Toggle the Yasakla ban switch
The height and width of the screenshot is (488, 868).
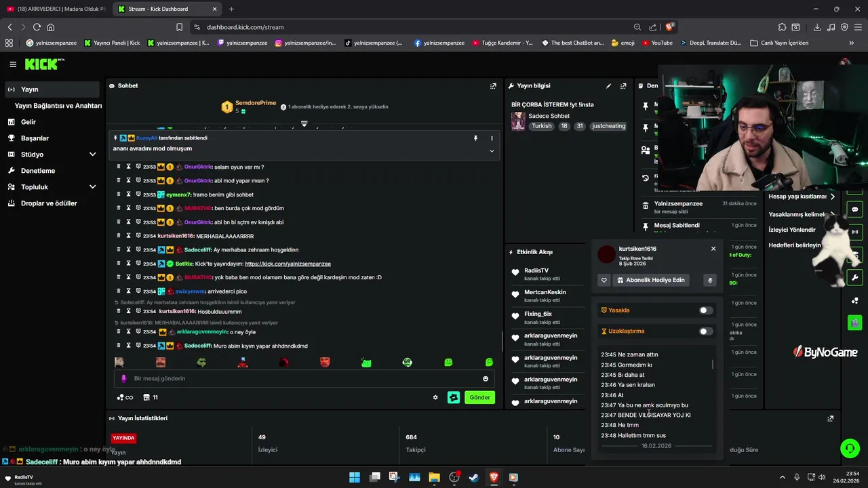pyautogui.click(x=706, y=310)
